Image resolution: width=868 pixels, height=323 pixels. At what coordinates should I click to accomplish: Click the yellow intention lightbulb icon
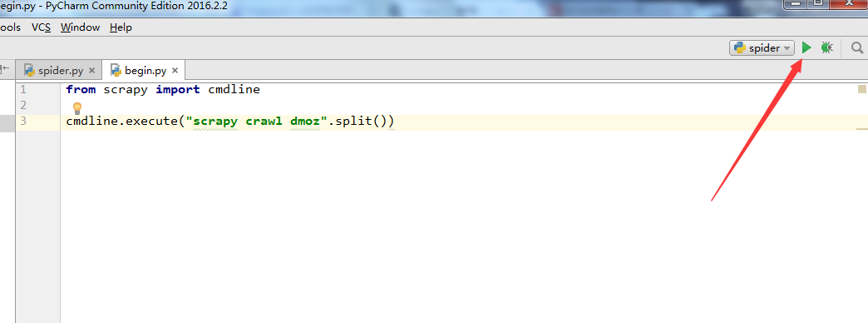[77, 107]
